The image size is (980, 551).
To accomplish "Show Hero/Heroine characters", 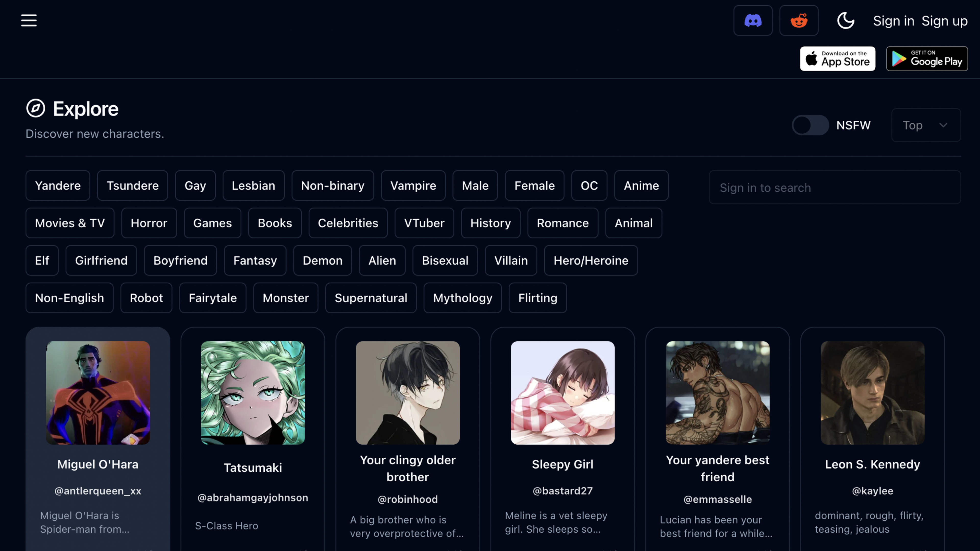I will point(591,260).
